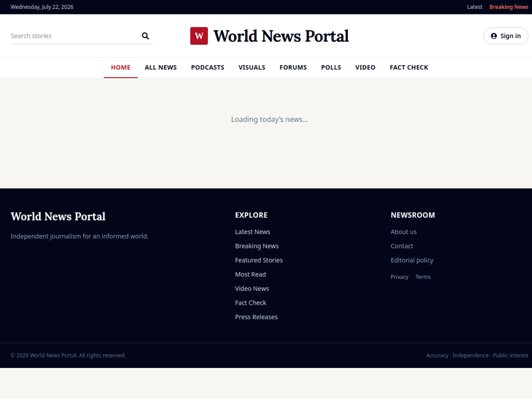Open Fact Check link under Explore
Viewport: 532px width, 399px height.
coord(250,303)
